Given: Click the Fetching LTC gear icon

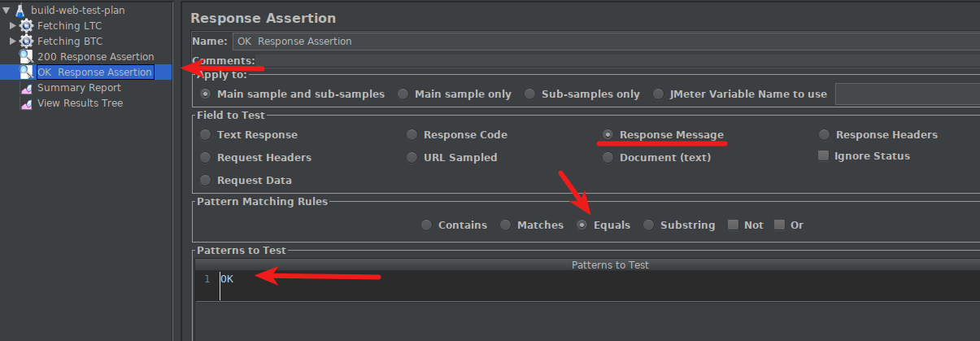Looking at the screenshot, I should [26, 25].
